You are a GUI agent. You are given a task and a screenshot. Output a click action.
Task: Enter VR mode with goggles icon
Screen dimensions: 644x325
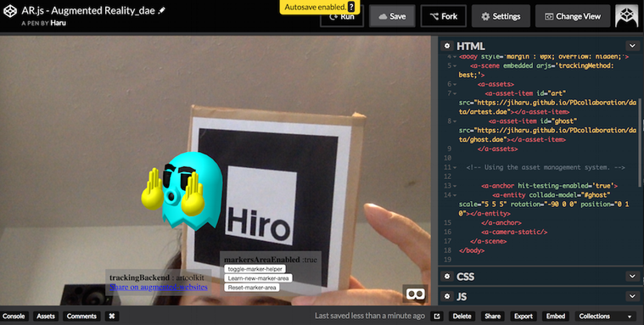click(x=415, y=294)
